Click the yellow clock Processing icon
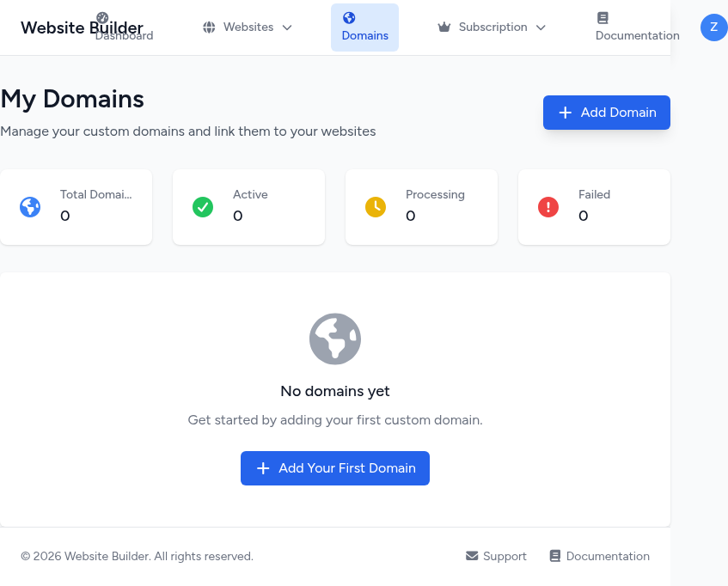The height and width of the screenshot is (586, 728). (x=376, y=207)
